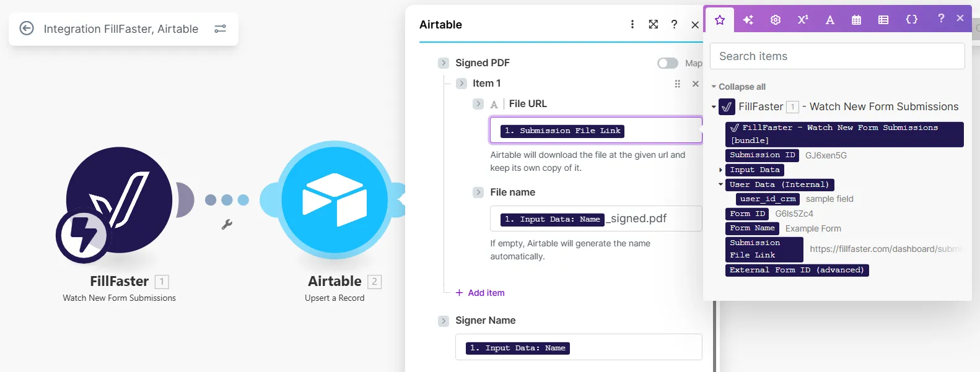Image resolution: width=980 pixels, height=372 pixels.
Task: Click the File URL text-type A icon
Action: [x=494, y=105]
